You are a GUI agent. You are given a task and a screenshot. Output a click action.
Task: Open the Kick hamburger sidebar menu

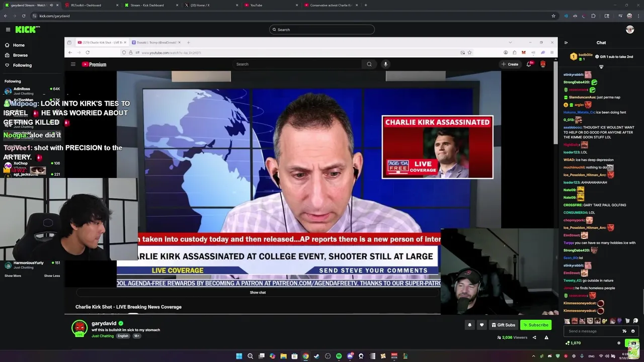pos(8,30)
